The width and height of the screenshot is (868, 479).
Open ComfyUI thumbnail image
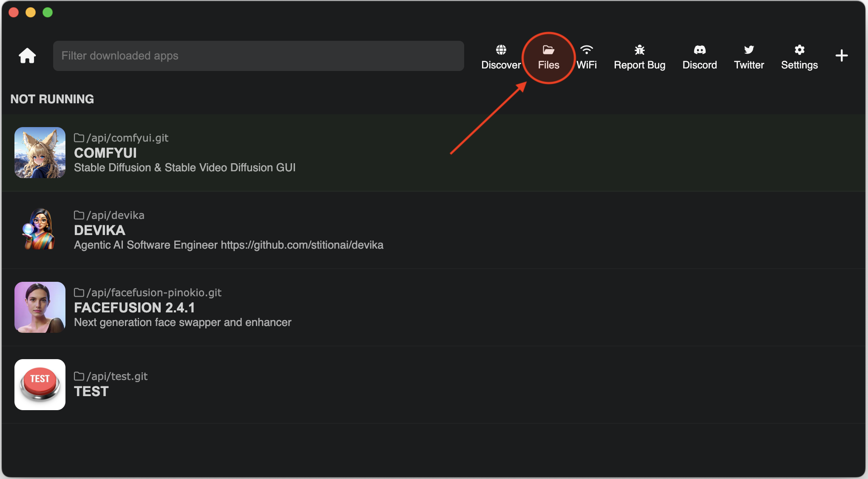tap(40, 153)
